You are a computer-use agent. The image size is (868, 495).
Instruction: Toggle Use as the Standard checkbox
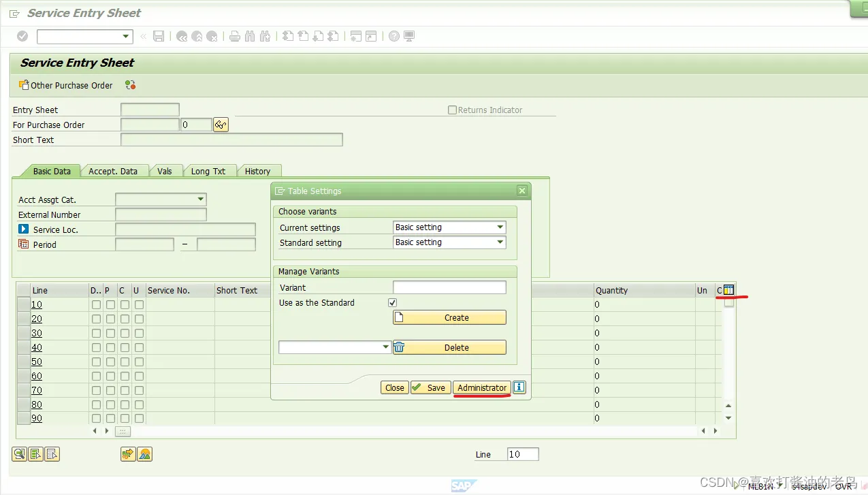coord(393,302)
